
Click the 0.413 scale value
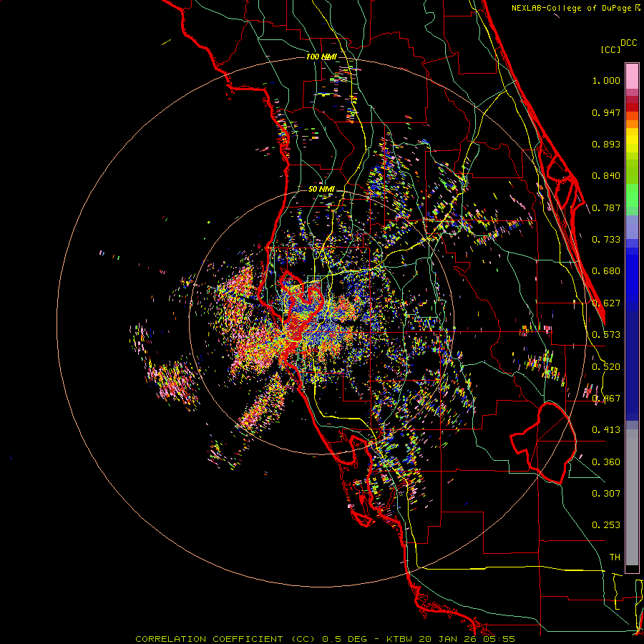pos(606,430)
